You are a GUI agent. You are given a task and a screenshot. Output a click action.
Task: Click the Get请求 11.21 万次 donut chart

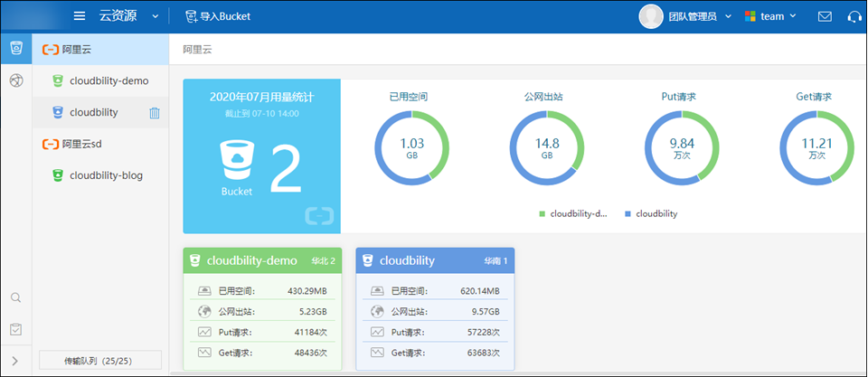point(817,147)
